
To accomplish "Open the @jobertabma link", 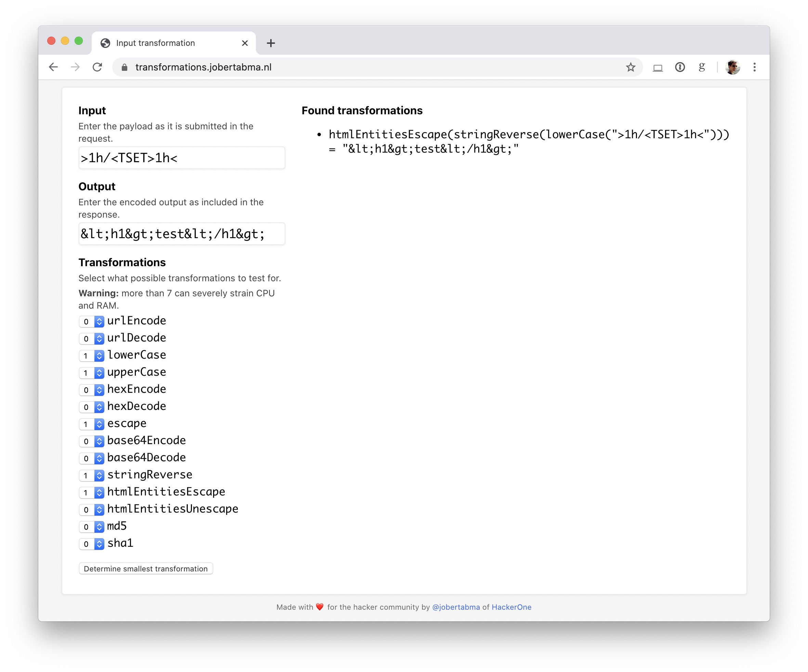I will (456, 607).
